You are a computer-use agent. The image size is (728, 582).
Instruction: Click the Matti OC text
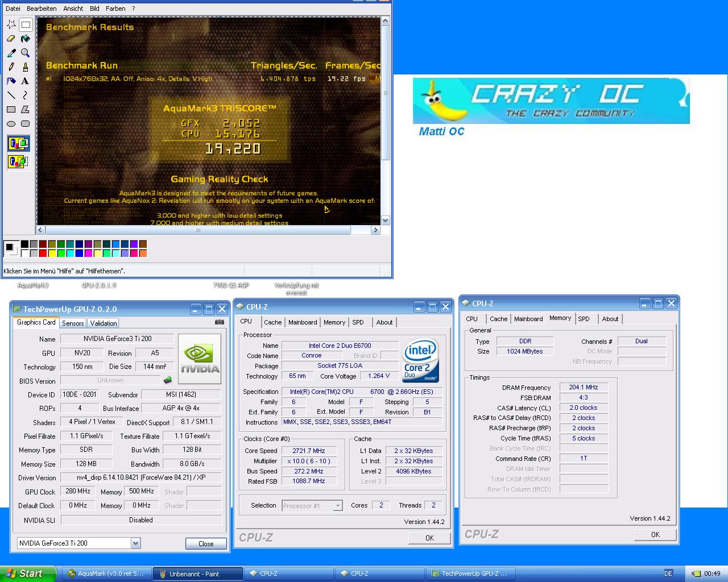tap(441, 131)
